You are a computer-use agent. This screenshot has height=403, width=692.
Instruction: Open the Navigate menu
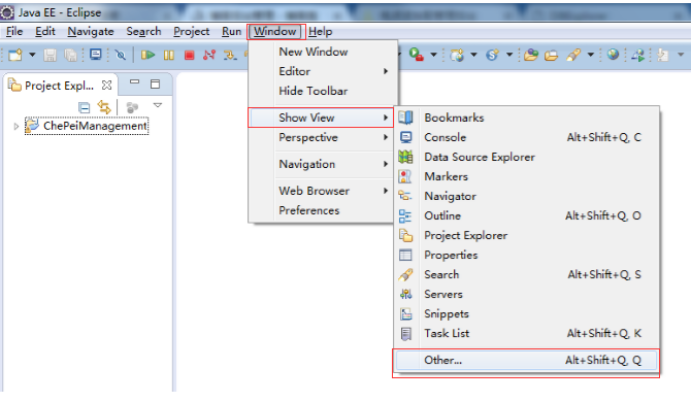[x=90, y=32]
